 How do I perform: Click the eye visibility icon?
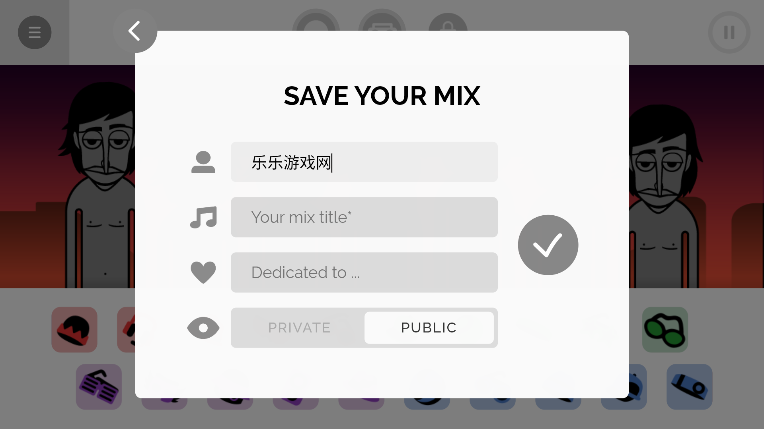click(x=203, y=328)
